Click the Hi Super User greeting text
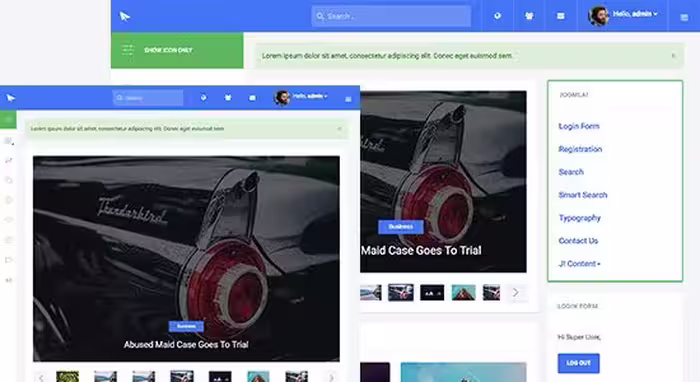This screenshot has height=382, width=700. [x=579, y=337]
